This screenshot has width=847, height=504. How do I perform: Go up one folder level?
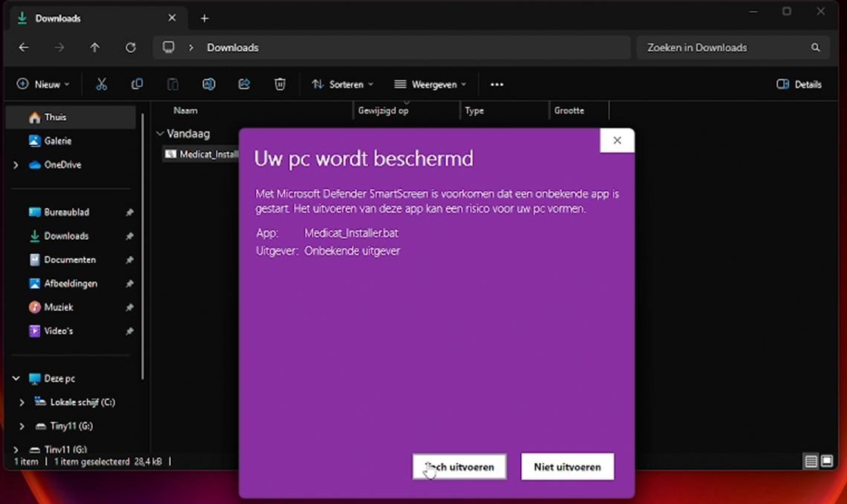click(x=95, y=48)
